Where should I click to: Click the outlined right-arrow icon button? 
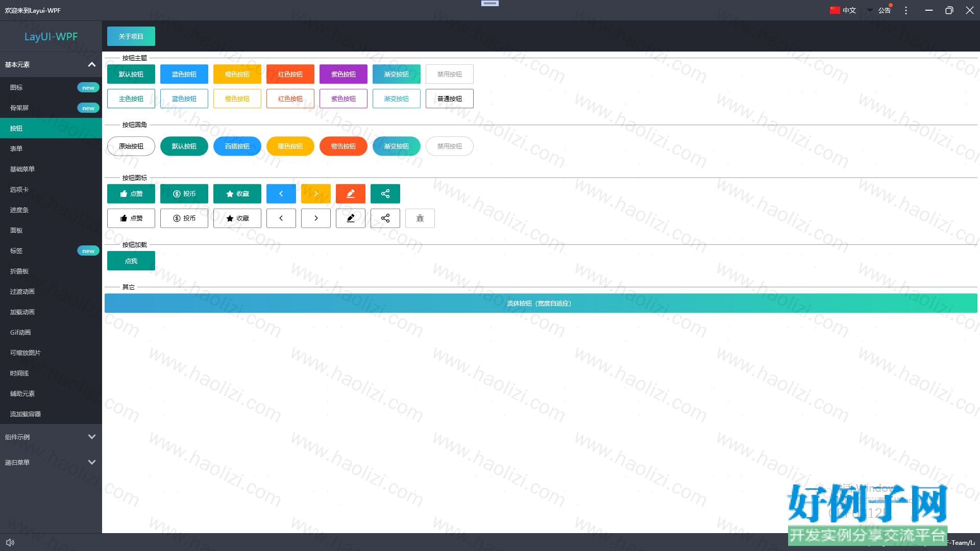(x=316, y=218)
